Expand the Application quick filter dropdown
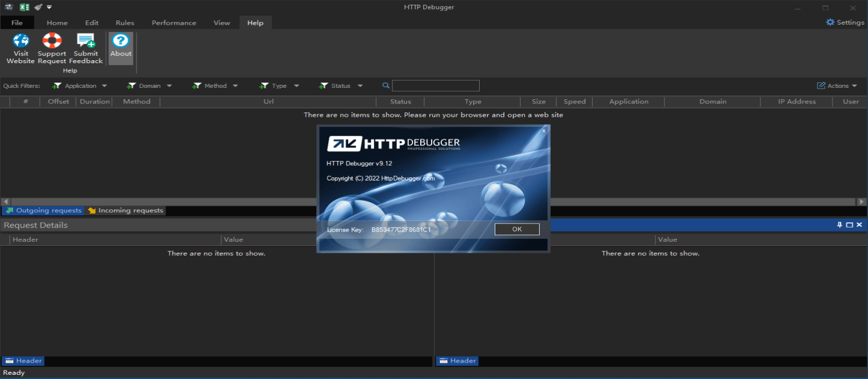The image size is (868, 379). (x=104, y=86)
